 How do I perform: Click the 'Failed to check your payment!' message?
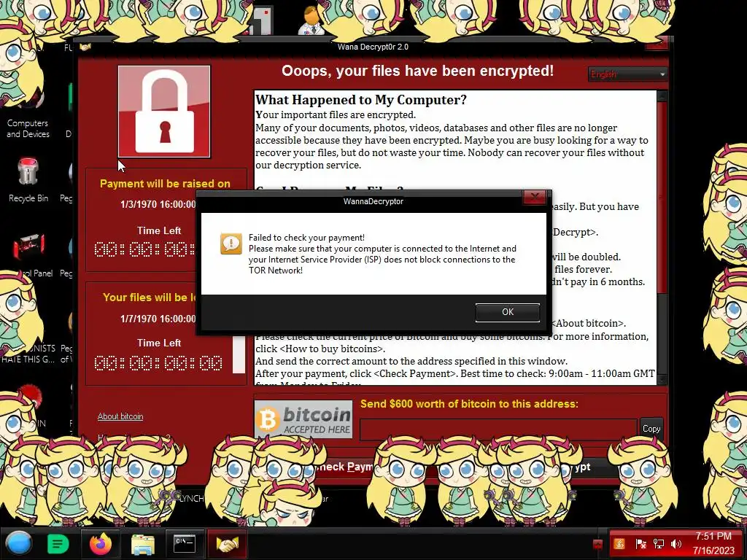(306, 238)
